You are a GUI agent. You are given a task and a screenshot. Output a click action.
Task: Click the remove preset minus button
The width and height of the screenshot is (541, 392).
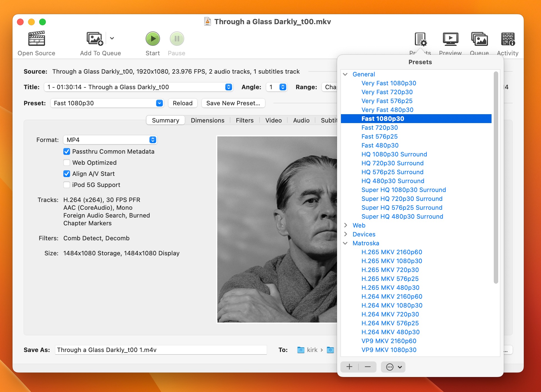[368, 367]
